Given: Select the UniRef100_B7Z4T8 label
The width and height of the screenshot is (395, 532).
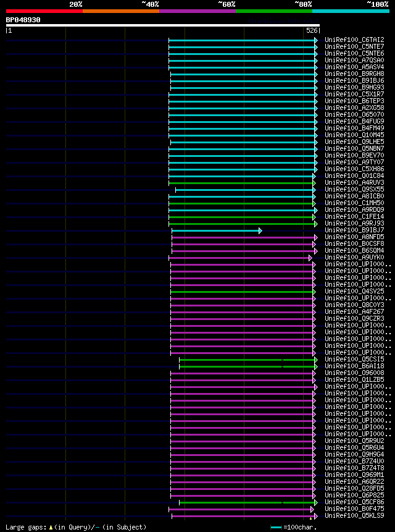Looking at the screenshot, I should coord(354,468).
